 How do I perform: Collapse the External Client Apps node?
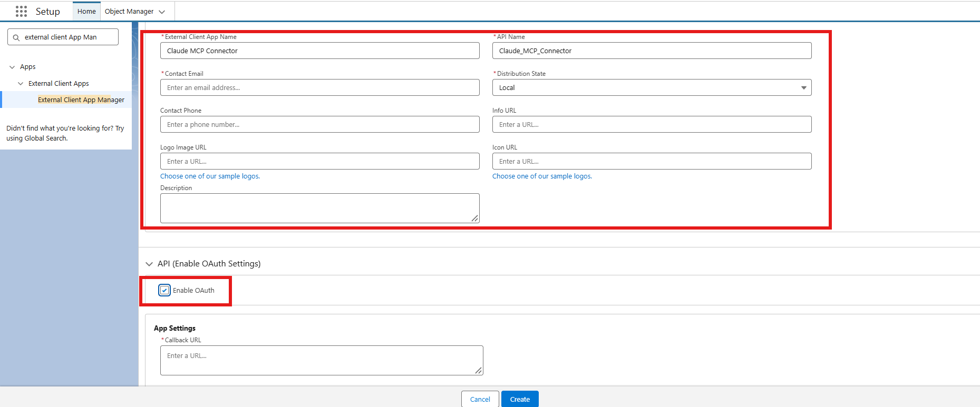click(x=21, y=84)
